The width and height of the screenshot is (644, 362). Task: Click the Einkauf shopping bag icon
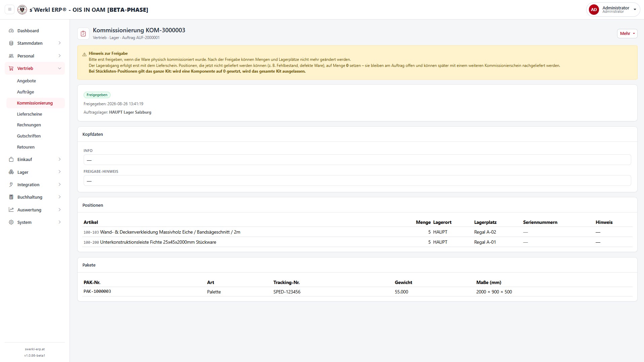[x=11, y=159]
